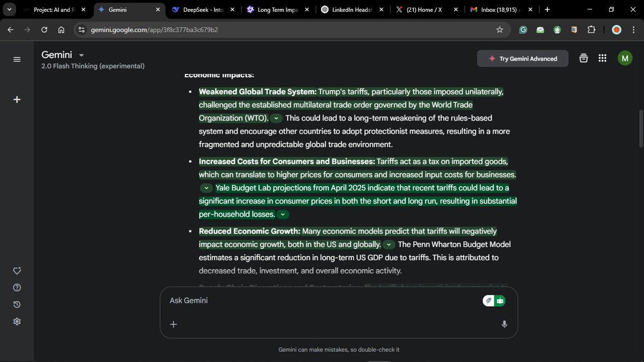The width and height of the screenshot is (644, 362).
Task: Open the Chrome profile basketball avatar
Action: [x=617, y=30]
